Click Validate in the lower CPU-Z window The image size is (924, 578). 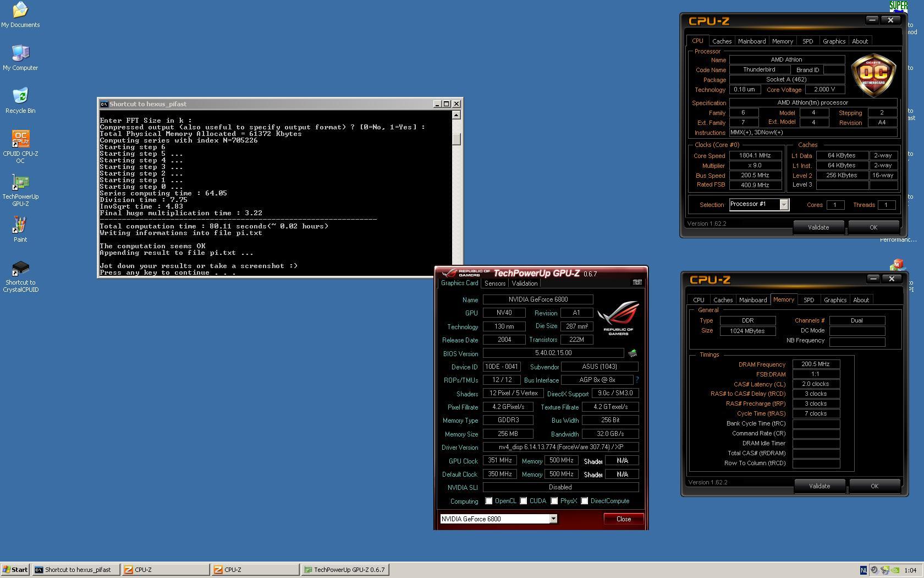(819, 486)
